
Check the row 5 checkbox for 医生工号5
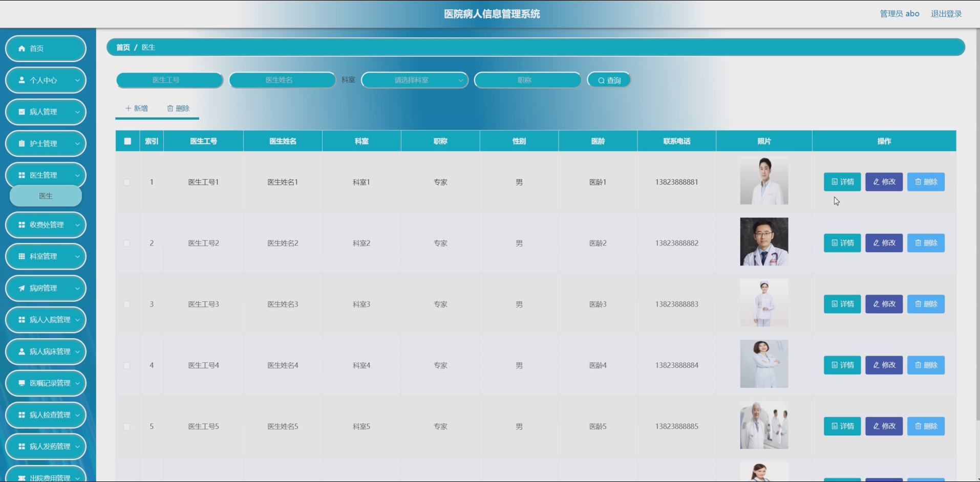pyautogui.click(x=127, y=427)
